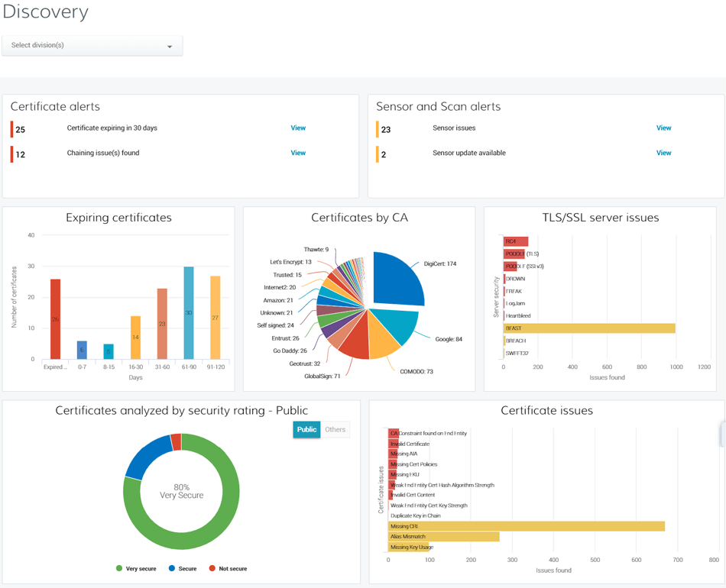Image resolution: width=726 pixels, height=588 pixels.
Task: View sensor issues details
Action: click(663, 128)
